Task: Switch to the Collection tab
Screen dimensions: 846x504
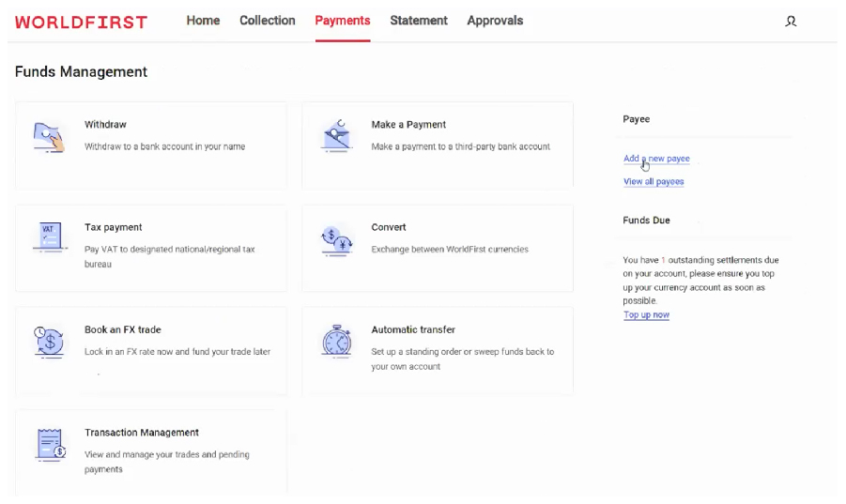Action: pyautogui.click(x=267, y=21)
